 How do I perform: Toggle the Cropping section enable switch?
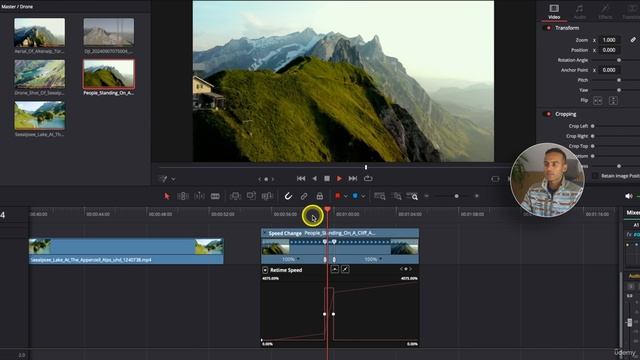point(548,114)
